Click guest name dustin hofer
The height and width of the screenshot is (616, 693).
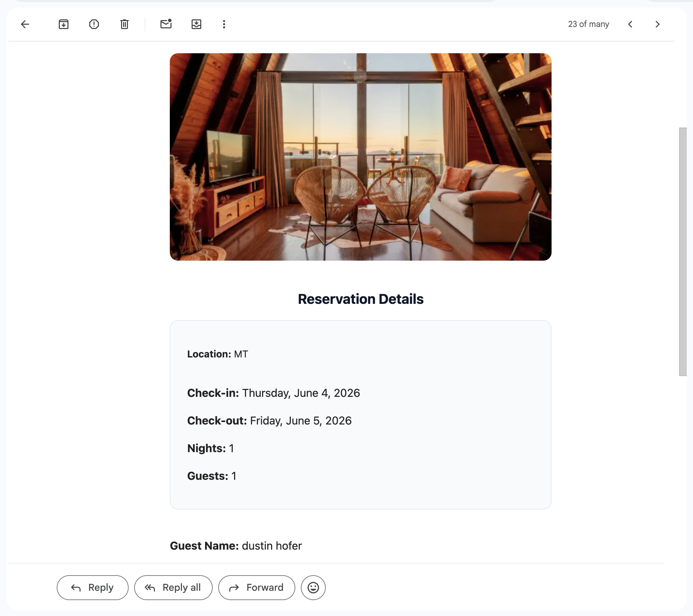(272, 546)
